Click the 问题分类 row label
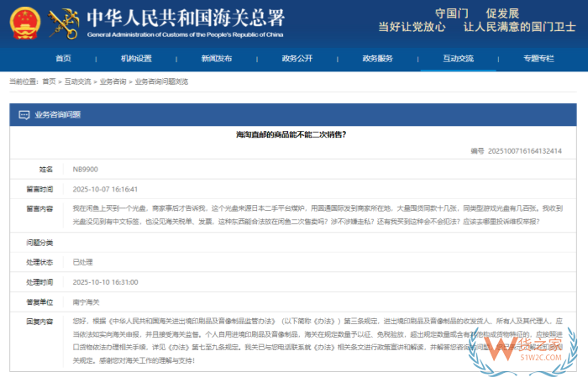This screenshot has height=388, width=588. tap(39, 243)
